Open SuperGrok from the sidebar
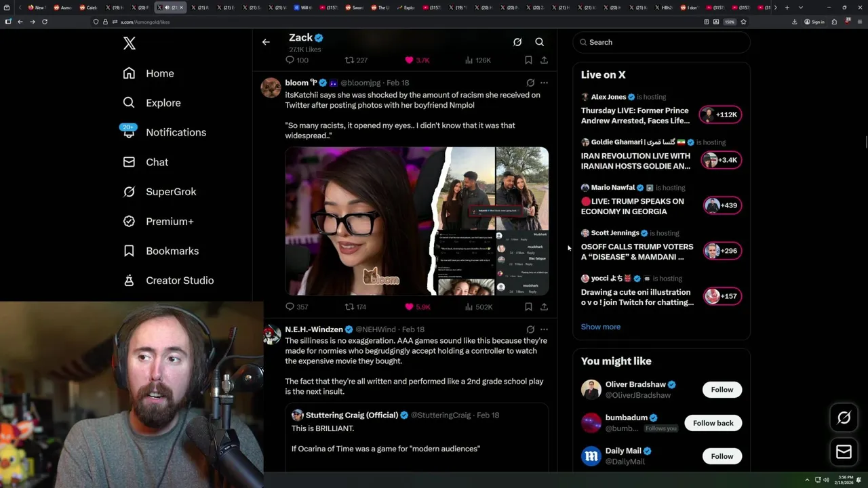 point(160,192)
